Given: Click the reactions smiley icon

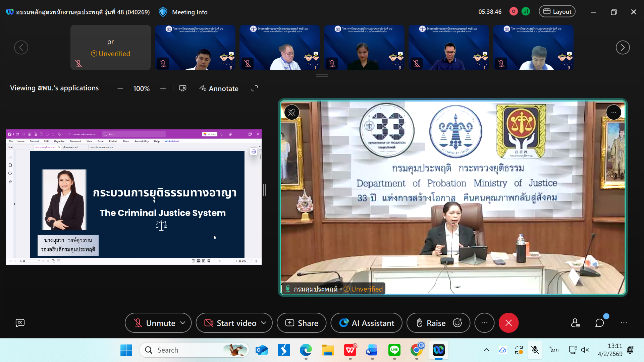Looking at the screenshot, I should pyautogui.click(x=458, y=323).
